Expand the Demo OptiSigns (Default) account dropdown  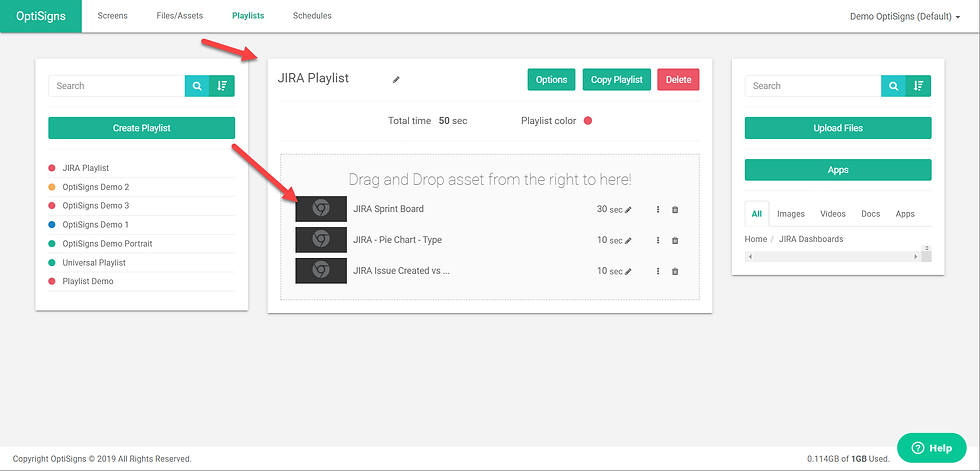tap(905, 17)
